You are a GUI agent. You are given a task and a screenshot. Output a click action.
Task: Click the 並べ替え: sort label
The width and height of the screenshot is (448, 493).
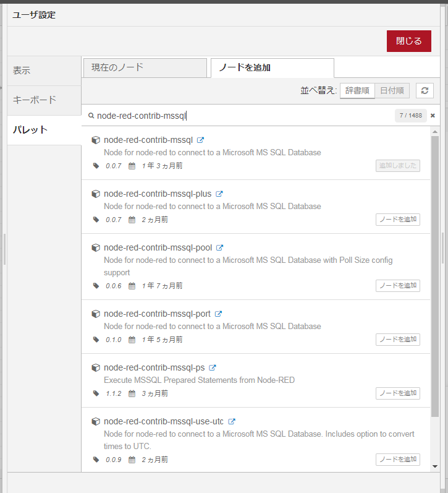(319, 90)
